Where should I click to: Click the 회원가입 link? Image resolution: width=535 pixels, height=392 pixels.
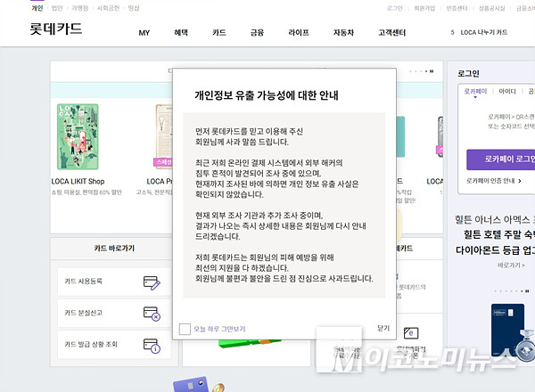pos(424,8)
